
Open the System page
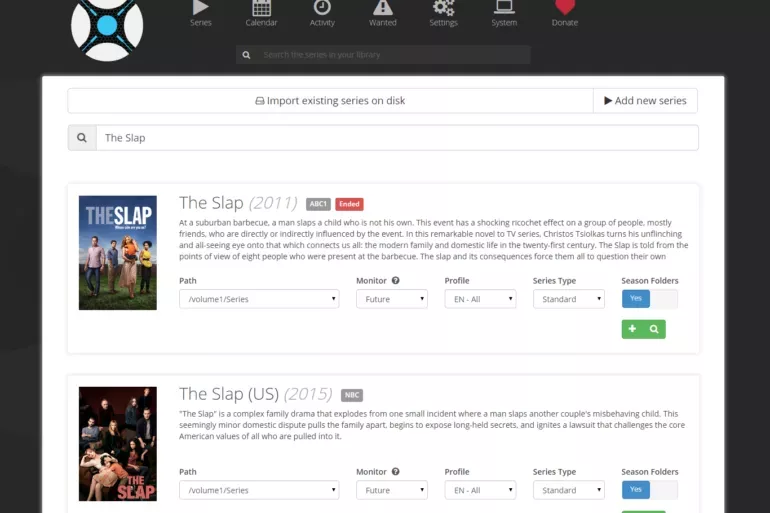(x=504, y=14)
